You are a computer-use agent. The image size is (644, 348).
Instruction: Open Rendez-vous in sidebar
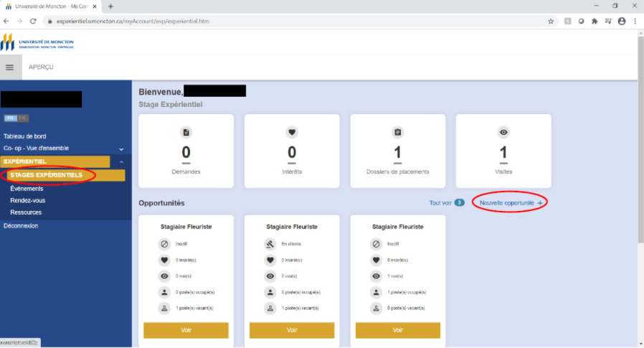(x=27, y=200)
